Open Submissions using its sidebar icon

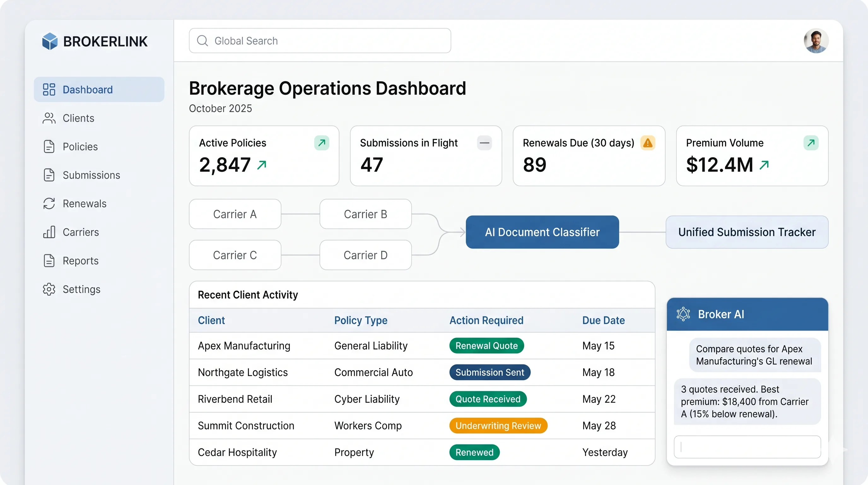point(49,175)
